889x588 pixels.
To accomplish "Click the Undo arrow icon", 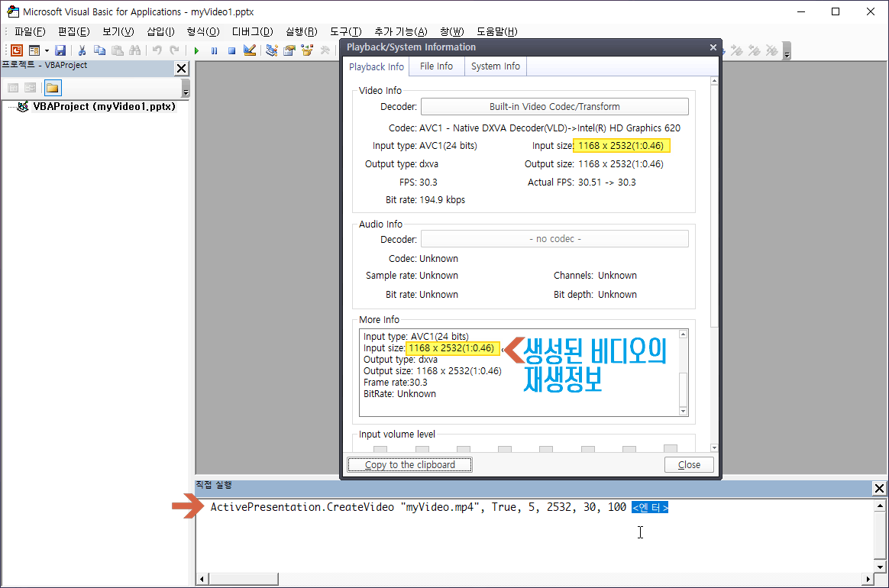I will pyautogui.click(x=157, y=50).
